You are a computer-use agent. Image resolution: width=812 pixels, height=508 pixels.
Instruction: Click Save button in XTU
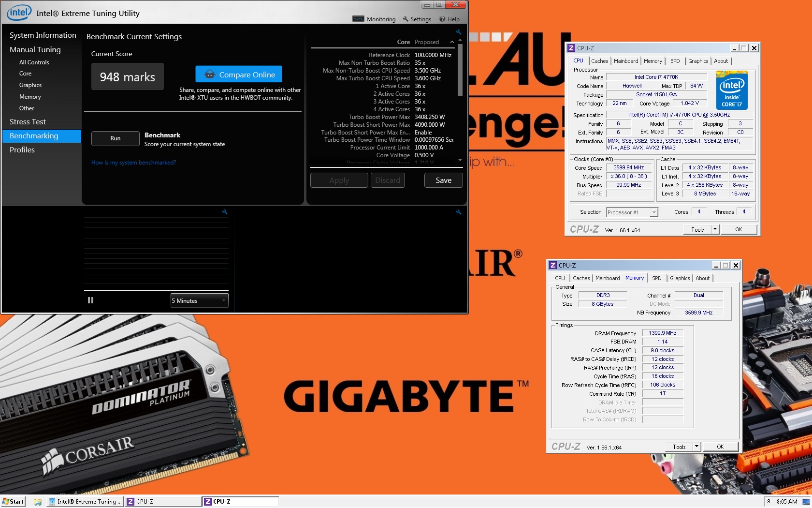coord(443,180)
